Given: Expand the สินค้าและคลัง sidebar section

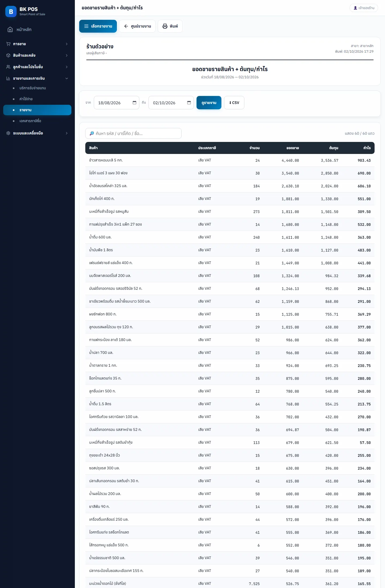Looking at the screenshot, I should tap(37, 55).
